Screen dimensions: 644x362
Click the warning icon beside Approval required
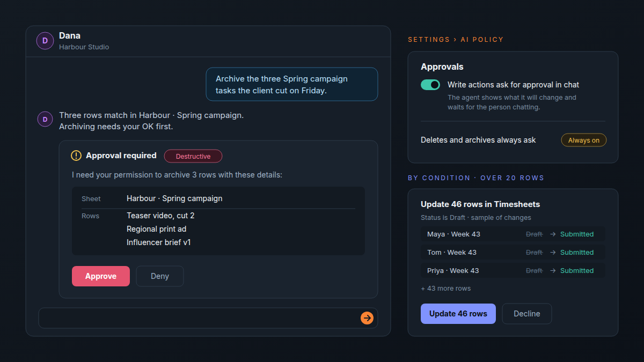tap(76, 156)
